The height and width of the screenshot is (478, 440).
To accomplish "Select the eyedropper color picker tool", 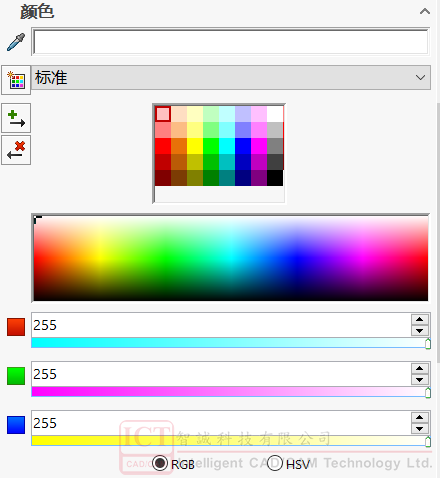I will coord(16,42).
